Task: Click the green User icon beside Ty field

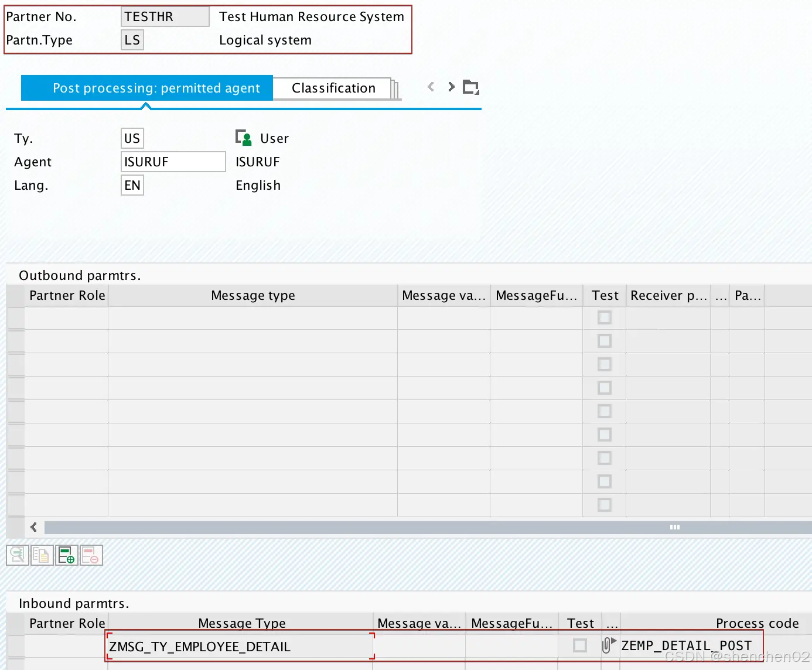Action: click(x=243, y=138)
